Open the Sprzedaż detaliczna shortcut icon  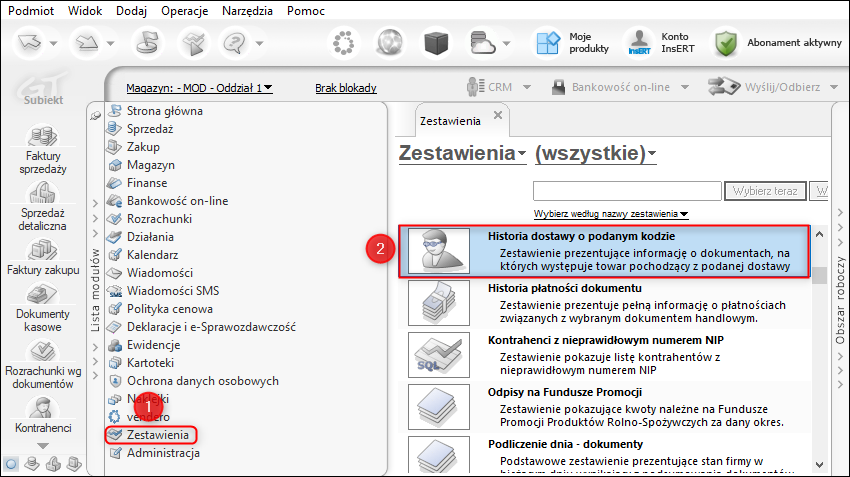point(42,193)
